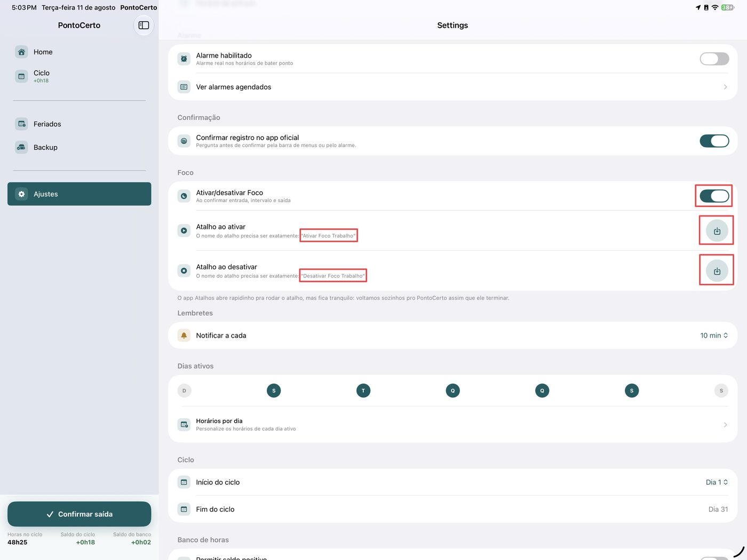Tap download icon for Atalho ao desativar
The image size is (747, 560).
pyautogui.click(x=717, y=271)
